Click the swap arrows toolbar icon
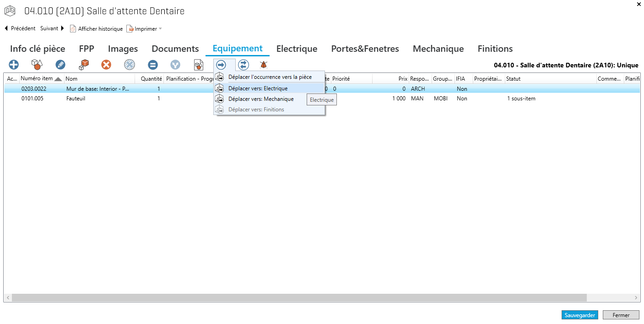The image size is (644, 324). (x=244, y=65)
